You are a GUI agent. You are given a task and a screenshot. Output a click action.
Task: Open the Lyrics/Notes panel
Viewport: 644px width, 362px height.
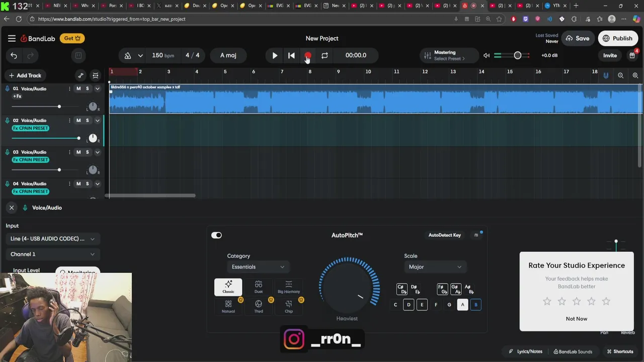point(525,351)
